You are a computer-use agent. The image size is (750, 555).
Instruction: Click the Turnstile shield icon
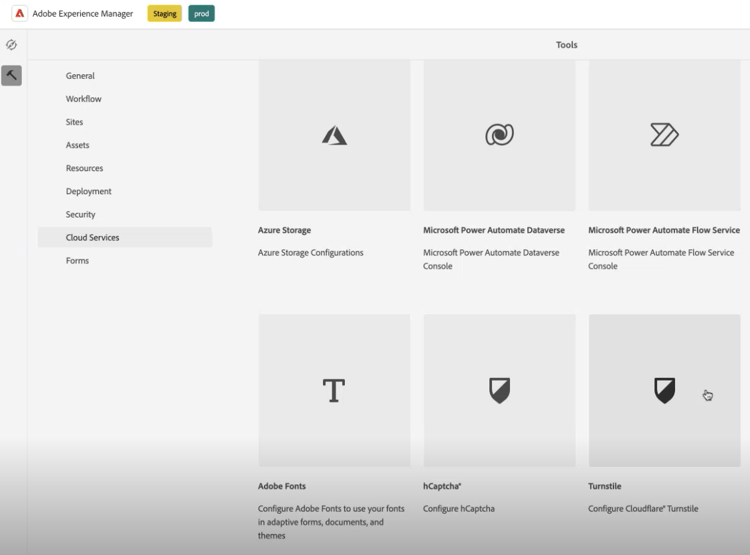tap(664, 390)
